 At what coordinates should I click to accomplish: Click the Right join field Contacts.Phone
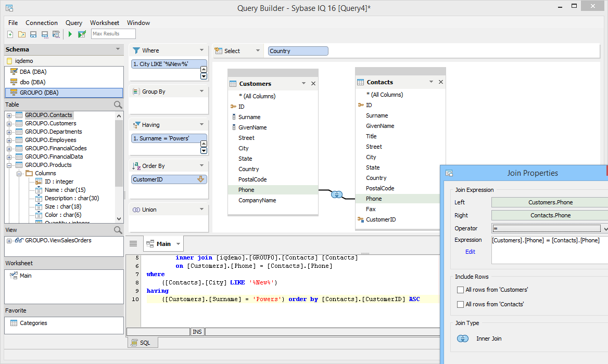coord(550,215)
